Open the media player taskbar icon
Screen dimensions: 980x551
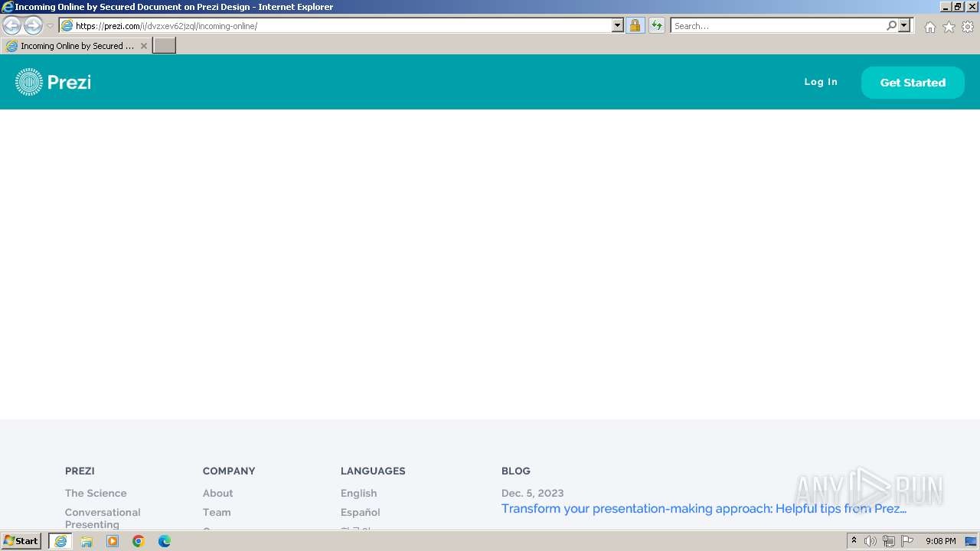pyautogui.click(x=113, y=541)
